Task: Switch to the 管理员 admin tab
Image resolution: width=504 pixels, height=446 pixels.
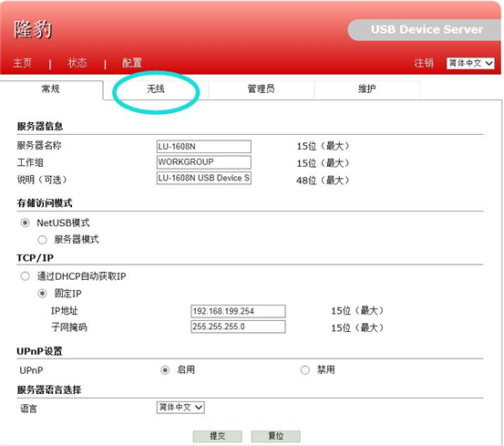Action: coord(262,88)
